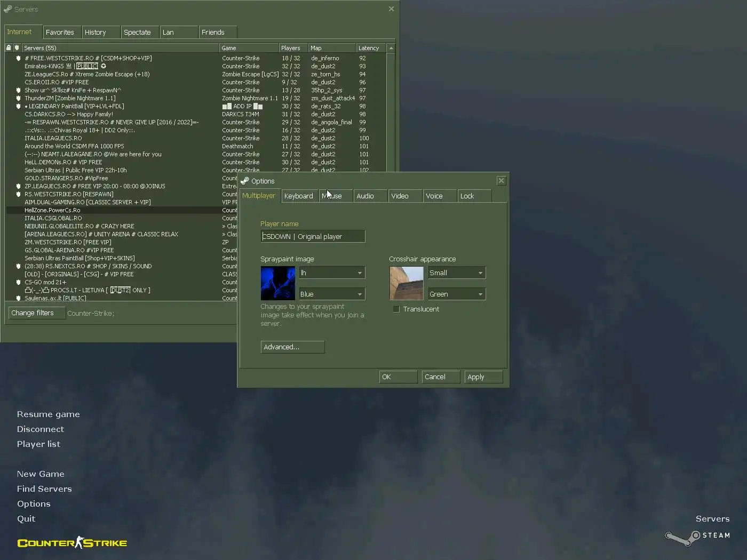Click Apply in the Options dialog
Screen dimensions: 747x560
(x=483, y=377)
